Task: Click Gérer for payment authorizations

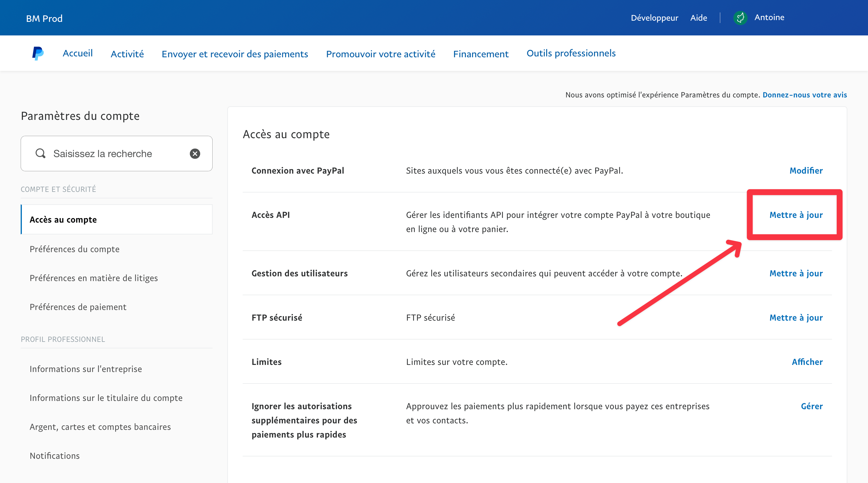Action: (811, 406)
